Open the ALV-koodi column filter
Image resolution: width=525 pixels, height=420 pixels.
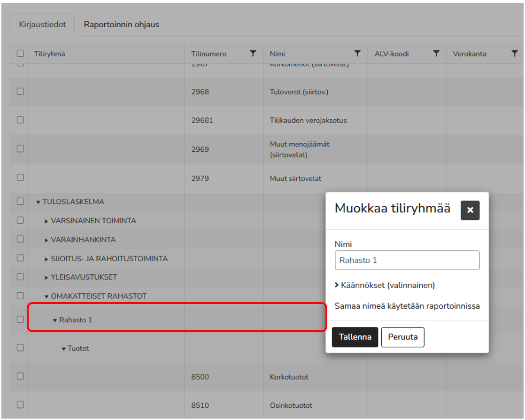(x=436, y=54)
